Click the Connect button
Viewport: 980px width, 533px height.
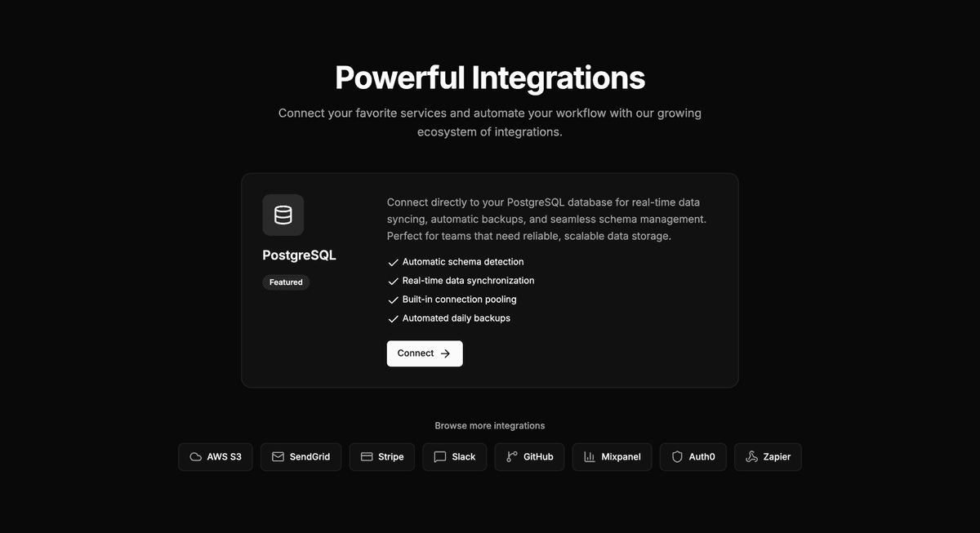point(424,353)
